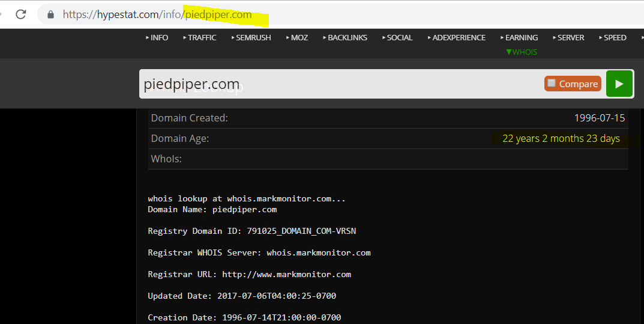Image resolution: width=644 pixels, height=324 pixels.
Task: Open the BACKLINKS section
Action: click(345, 37)
